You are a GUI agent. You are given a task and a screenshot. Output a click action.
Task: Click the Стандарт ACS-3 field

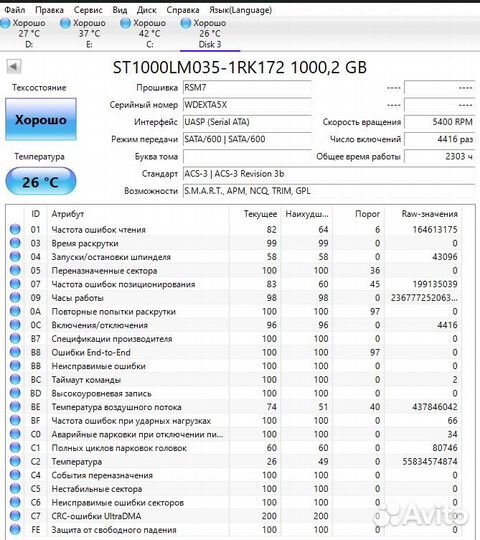pyautogui.click(x=329, y=174)
